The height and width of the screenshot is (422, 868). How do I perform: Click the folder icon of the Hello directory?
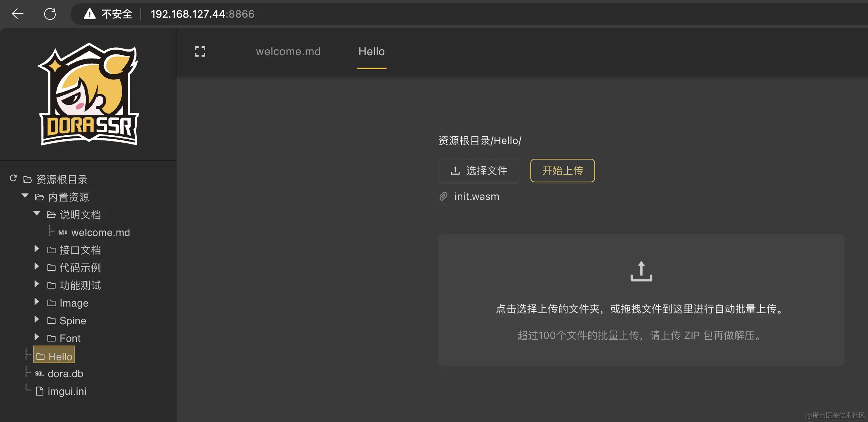click(40, 355)
